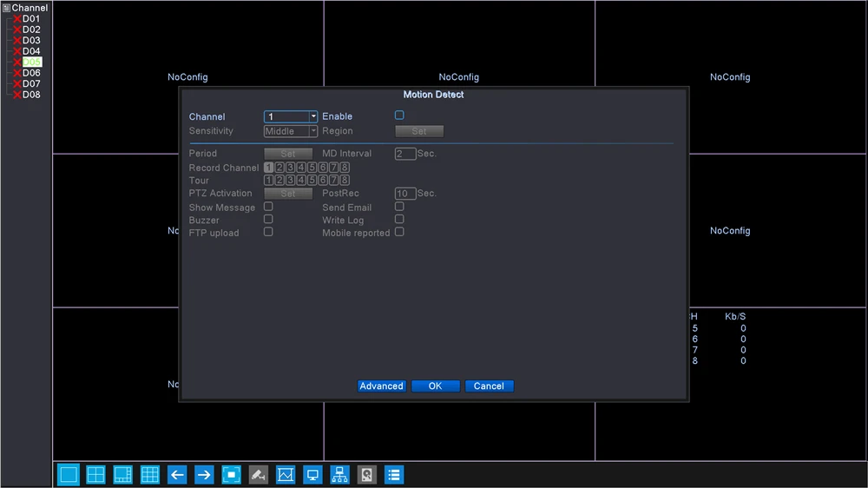Go to previous page with left arrow
This screenshot has width=868, height=488.
[177, 475]
